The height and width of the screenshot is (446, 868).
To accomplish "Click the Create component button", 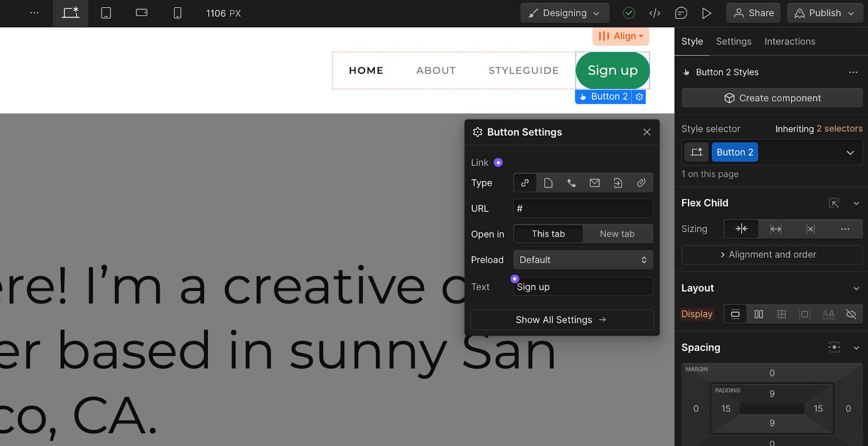I will click(x=771, y=98).
